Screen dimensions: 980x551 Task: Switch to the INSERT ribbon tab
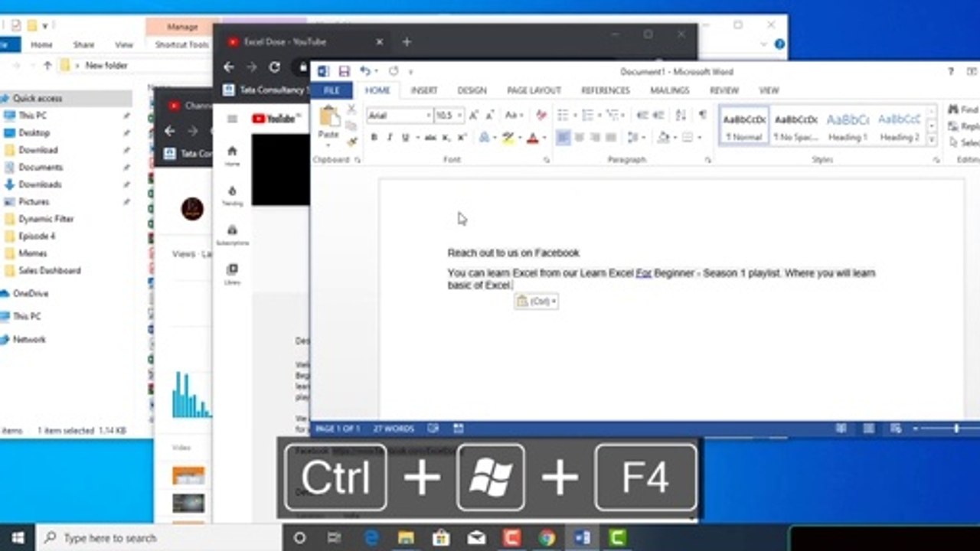tap(424, 90)
